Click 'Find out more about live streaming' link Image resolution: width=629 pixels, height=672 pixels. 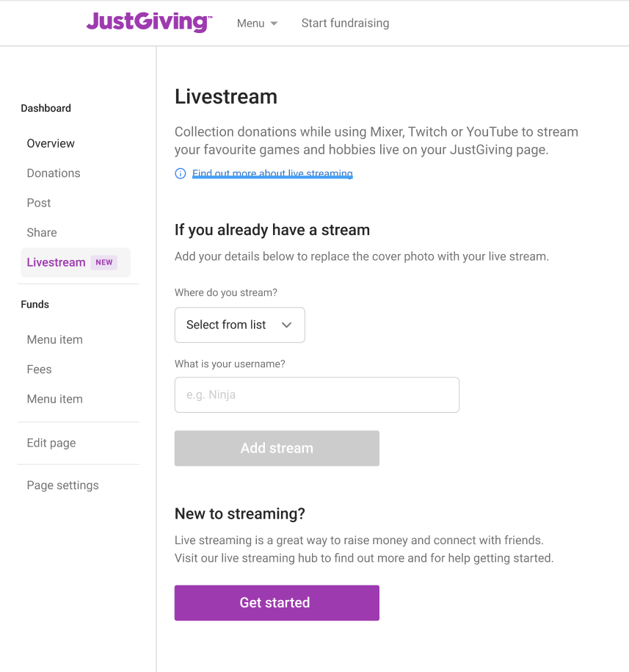click(272, 174)
